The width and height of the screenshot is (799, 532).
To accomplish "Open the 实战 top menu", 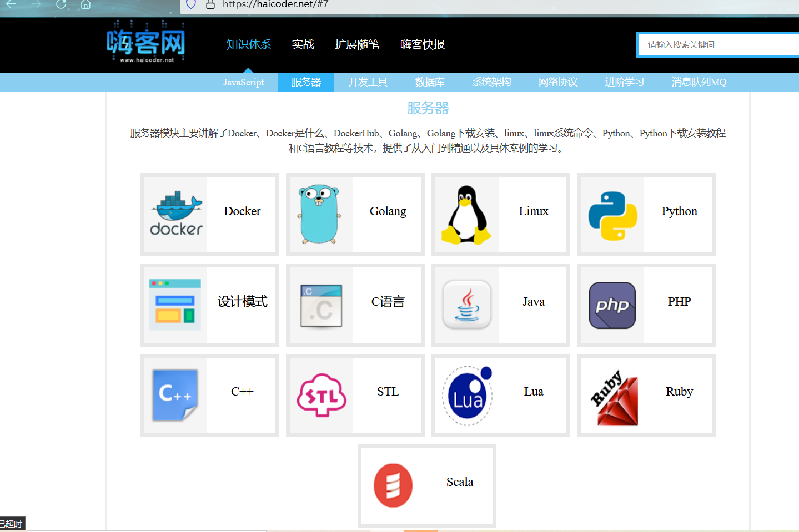I will 303,44.
